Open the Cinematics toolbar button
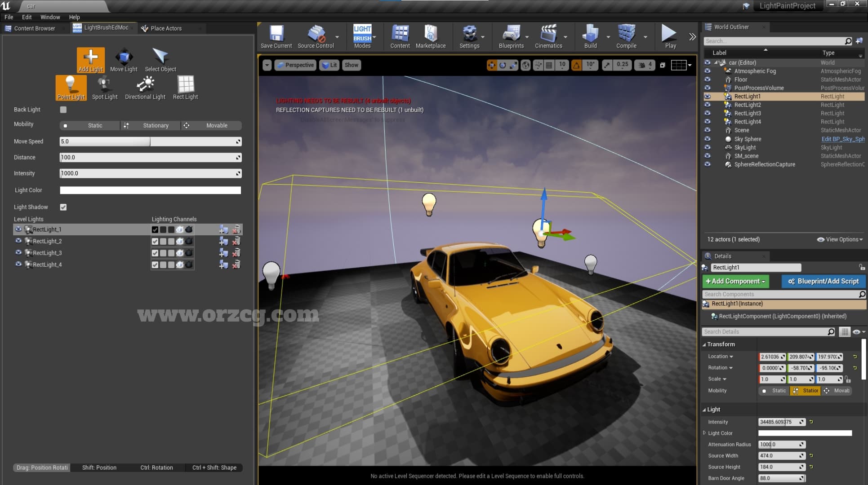This screenshot has height=485, width=868. tap(548, 37)
